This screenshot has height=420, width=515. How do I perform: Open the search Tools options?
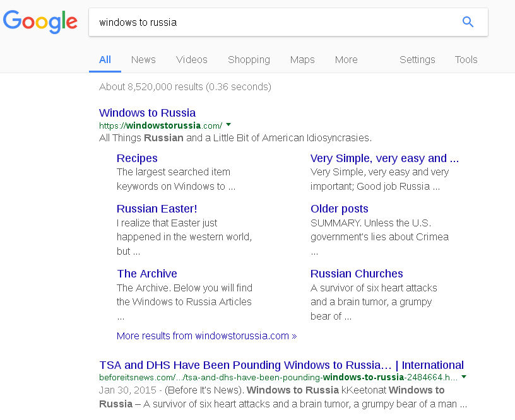pyautogui.click(x=466, y=59)
